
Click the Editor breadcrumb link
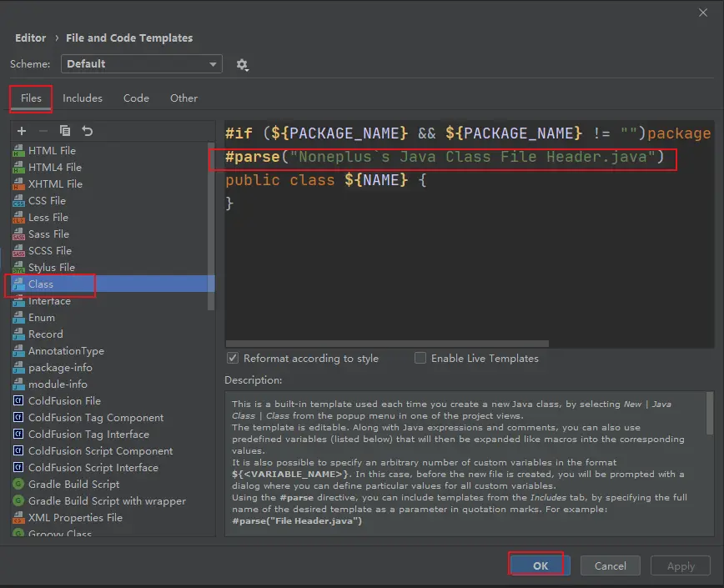click(x=31, y=38)
